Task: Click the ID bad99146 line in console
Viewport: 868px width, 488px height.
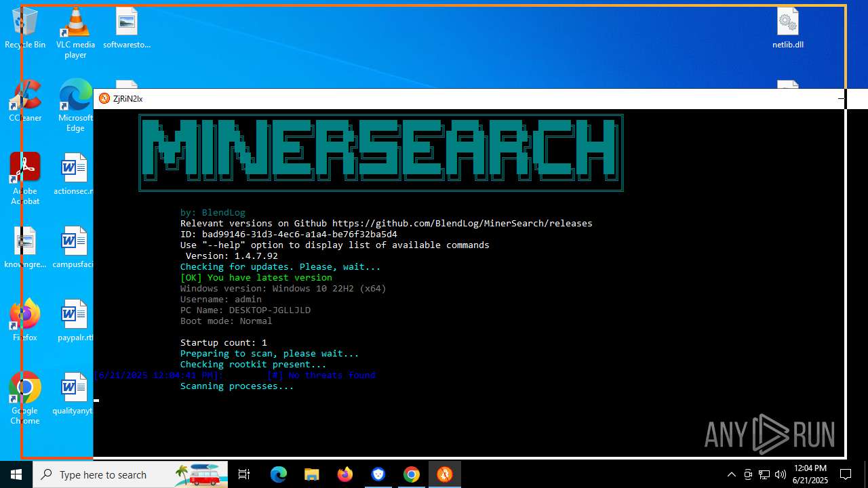Action: click(289, 234)
